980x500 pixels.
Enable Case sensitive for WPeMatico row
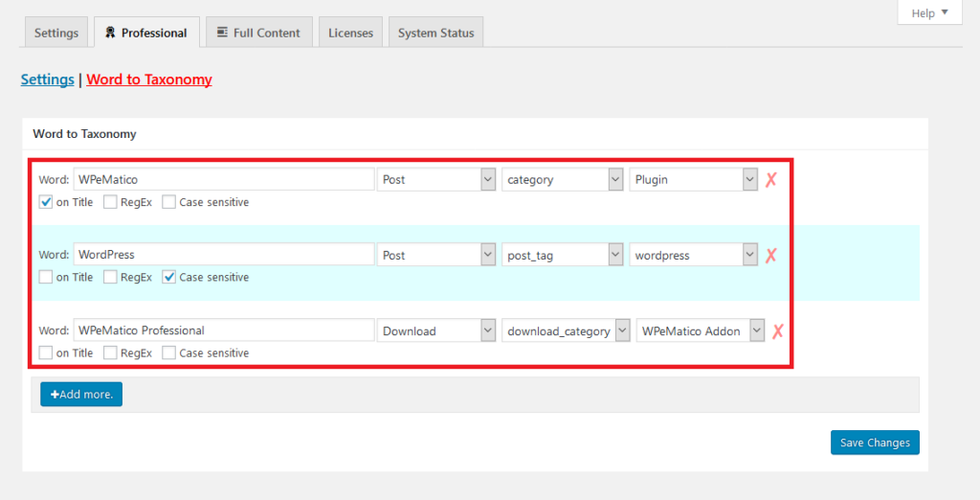(168, 202)
